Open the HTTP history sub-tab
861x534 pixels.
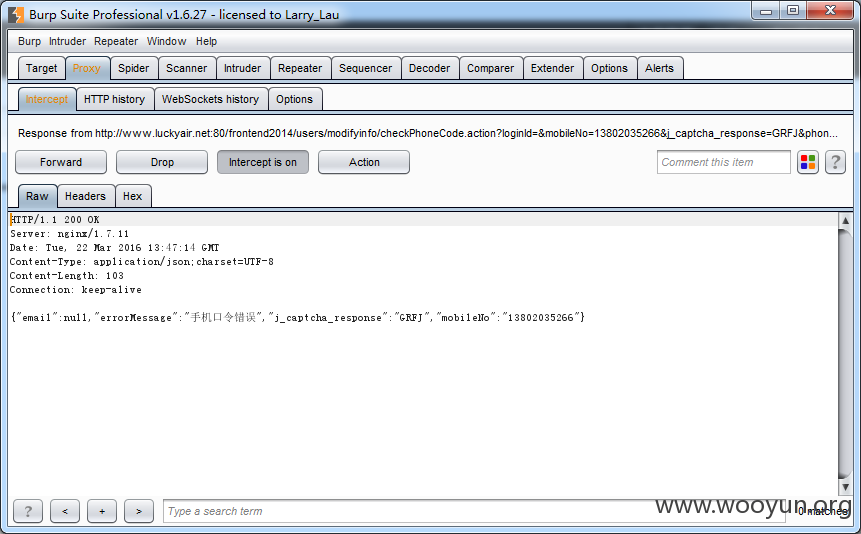pyautogui.click(x=114, y=99)
